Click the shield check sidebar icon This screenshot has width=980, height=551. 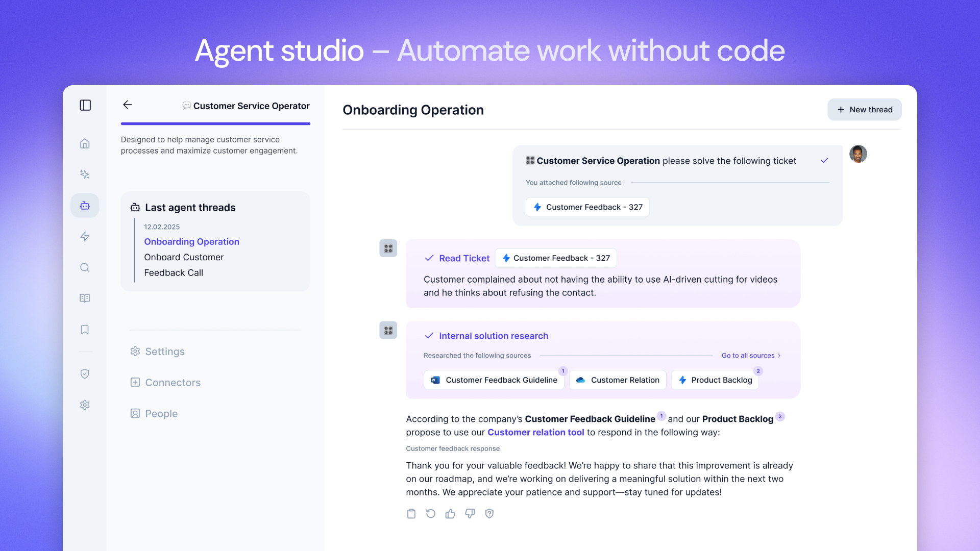[x=85, y=374]
